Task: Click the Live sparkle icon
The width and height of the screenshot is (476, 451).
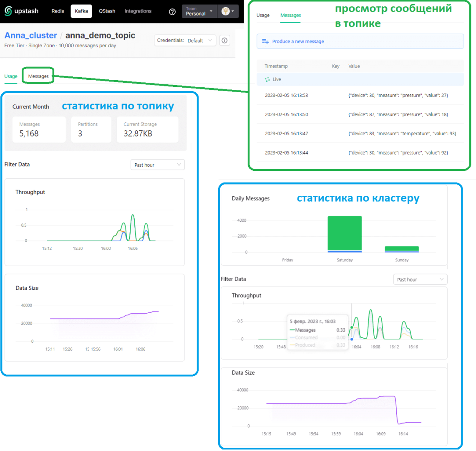Action: coord(267,79)
